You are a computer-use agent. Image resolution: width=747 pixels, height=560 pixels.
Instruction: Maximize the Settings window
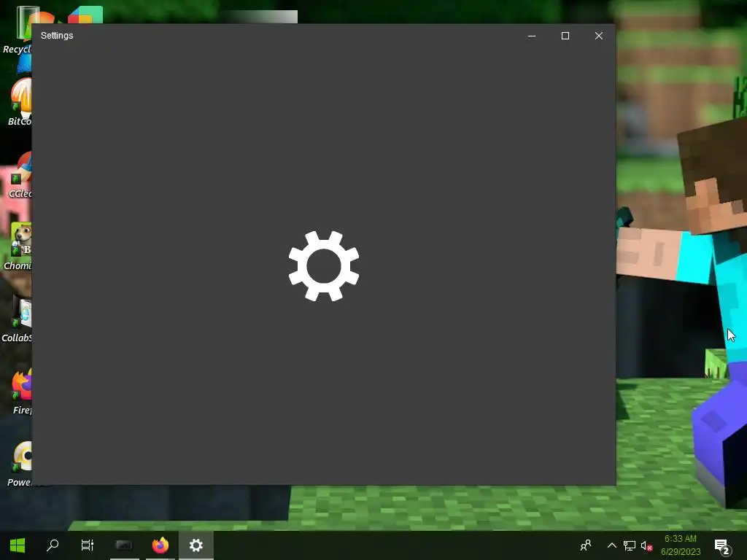click(x=565, y=36)
